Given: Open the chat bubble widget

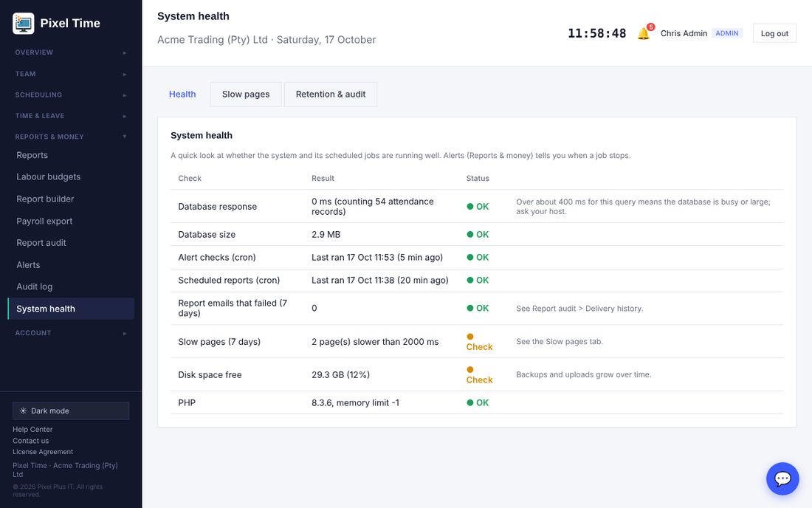Looking at the screenshot, I should 782,478.
